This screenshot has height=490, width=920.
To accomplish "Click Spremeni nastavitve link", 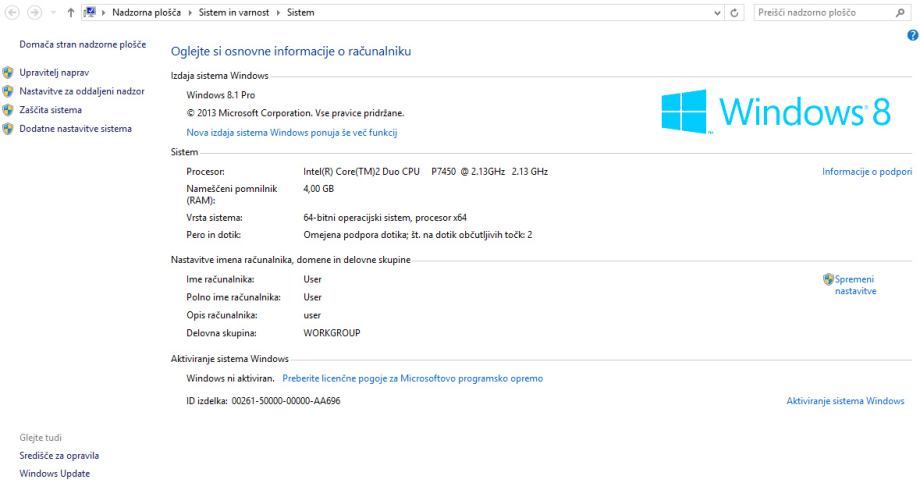I will coord(855,285).
